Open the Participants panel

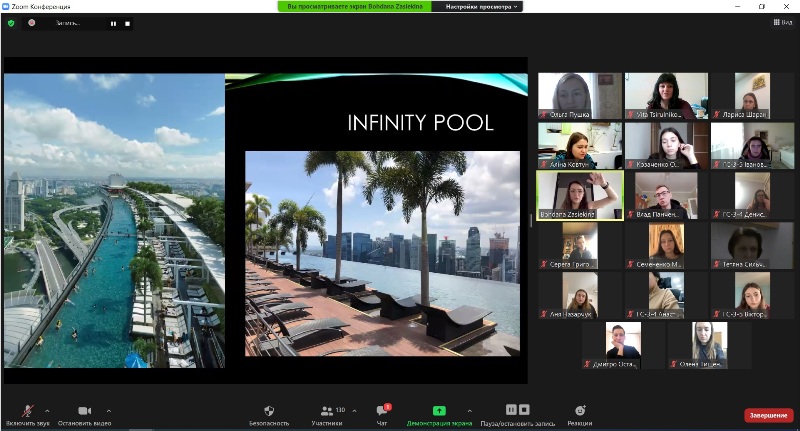coord(326,411)
